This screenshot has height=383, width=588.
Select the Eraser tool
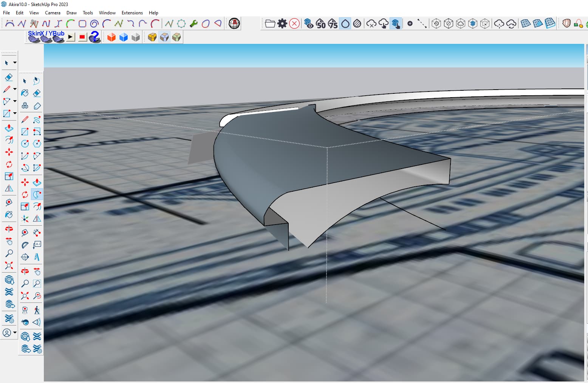coord(9,77)
